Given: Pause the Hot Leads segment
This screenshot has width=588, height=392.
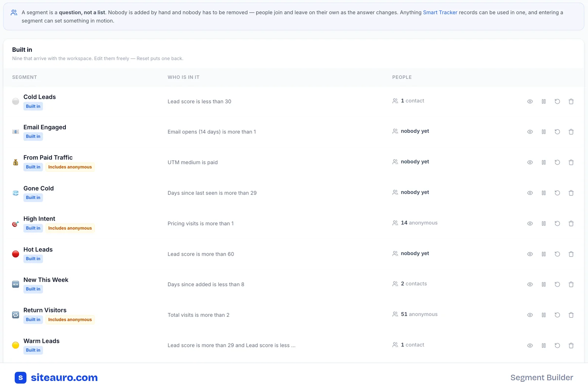Looking at the screenshot, I should (544, 254).
